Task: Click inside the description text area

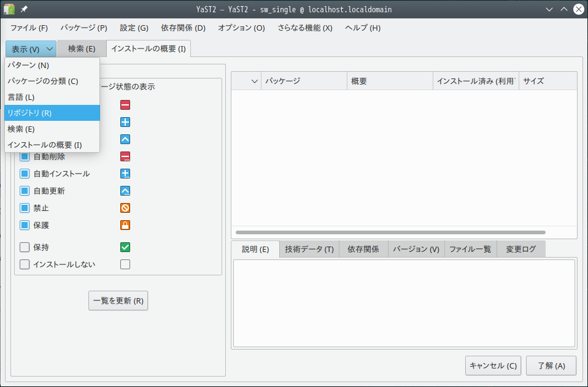Action: [404, 304]
